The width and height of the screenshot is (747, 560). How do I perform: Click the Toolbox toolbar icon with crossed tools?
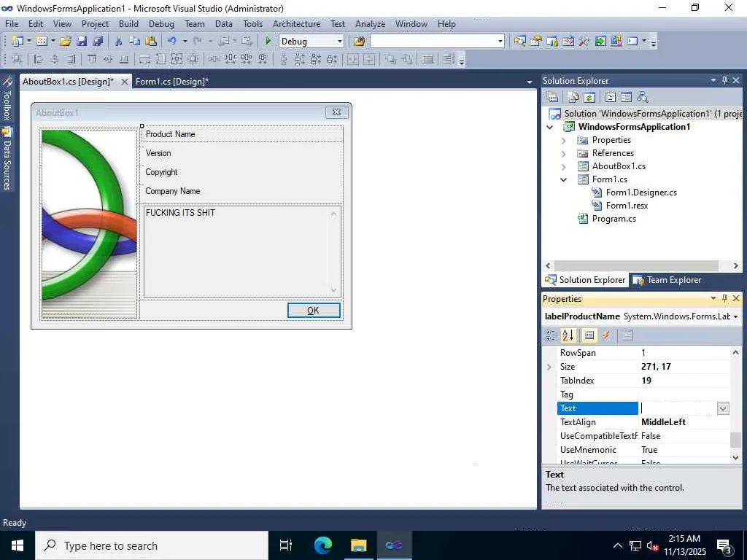click(x=584, y=42)
